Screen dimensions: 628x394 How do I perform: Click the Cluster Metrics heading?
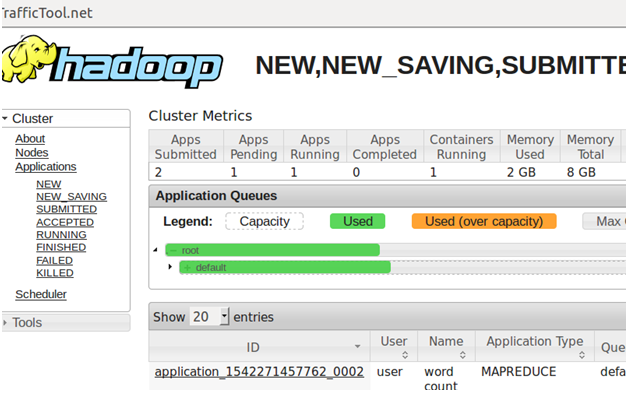click(x=200, y=116)
